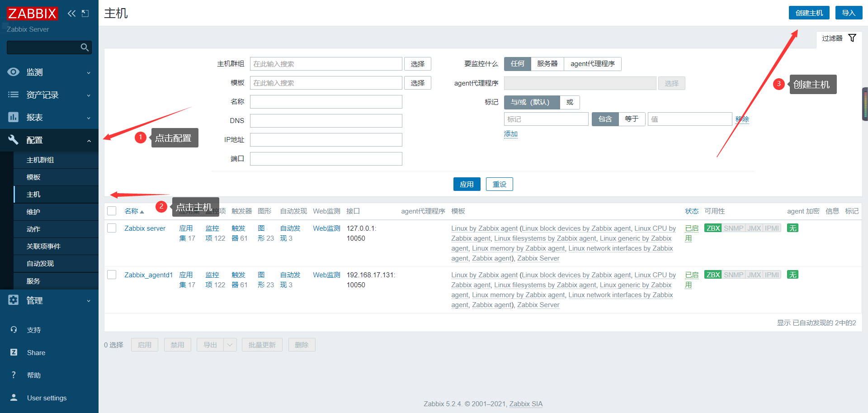Click the Inventory list icon
This screenshot has width=868, height=413.
click(x=14, y=95)
